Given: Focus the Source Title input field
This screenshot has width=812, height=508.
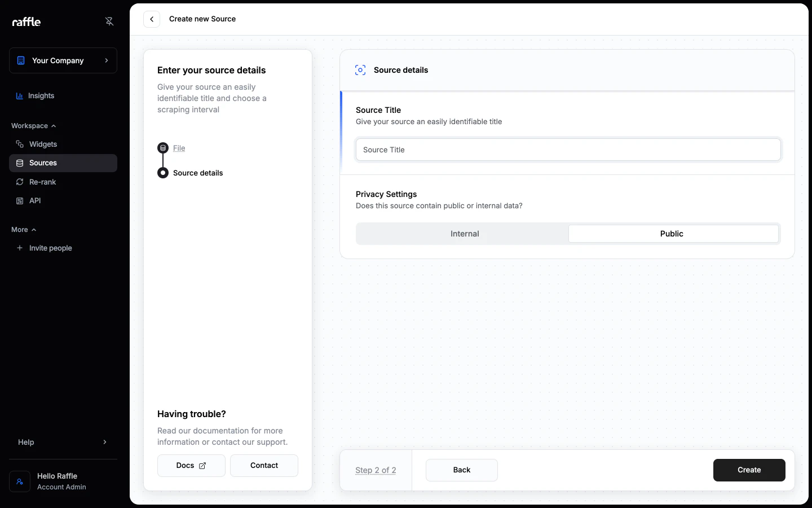Looking at the screenshot, I should click(x=568, y=150).
